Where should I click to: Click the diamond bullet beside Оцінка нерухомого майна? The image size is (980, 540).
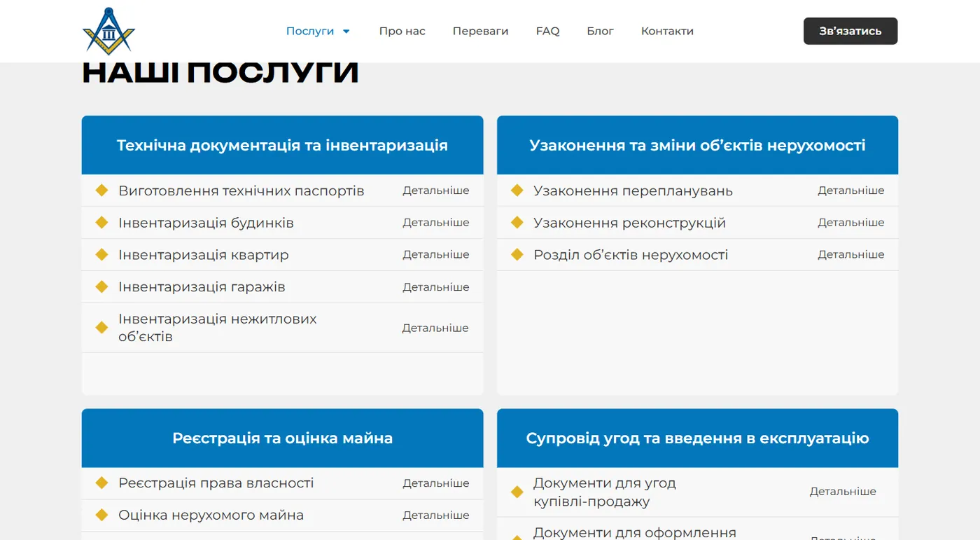[101, 515]
